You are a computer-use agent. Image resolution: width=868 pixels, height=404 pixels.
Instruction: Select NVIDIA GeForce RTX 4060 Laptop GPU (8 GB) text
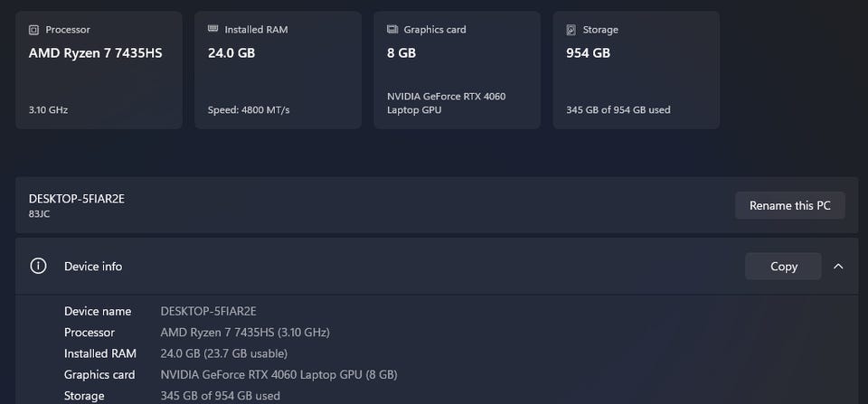click(x=279, y=375)
